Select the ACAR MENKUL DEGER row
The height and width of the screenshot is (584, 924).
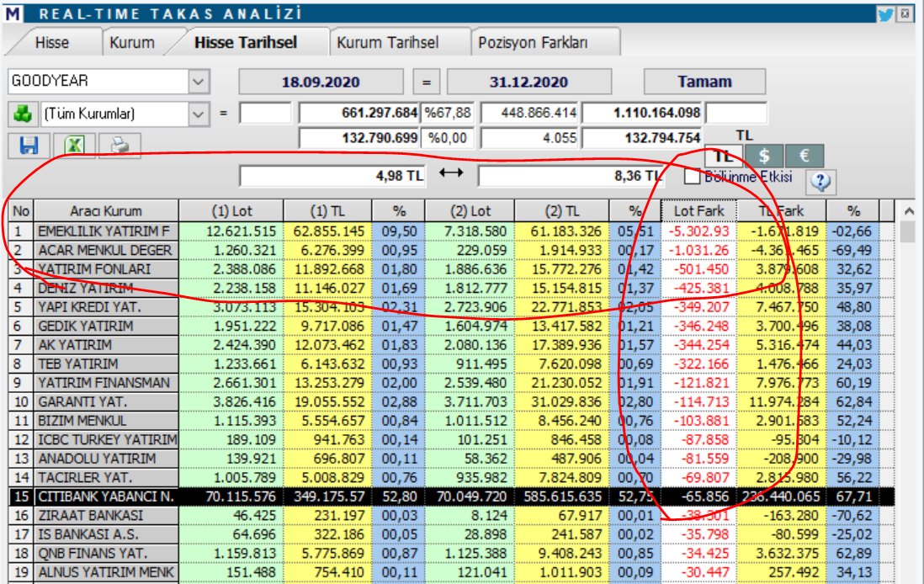tap(106, 250)
